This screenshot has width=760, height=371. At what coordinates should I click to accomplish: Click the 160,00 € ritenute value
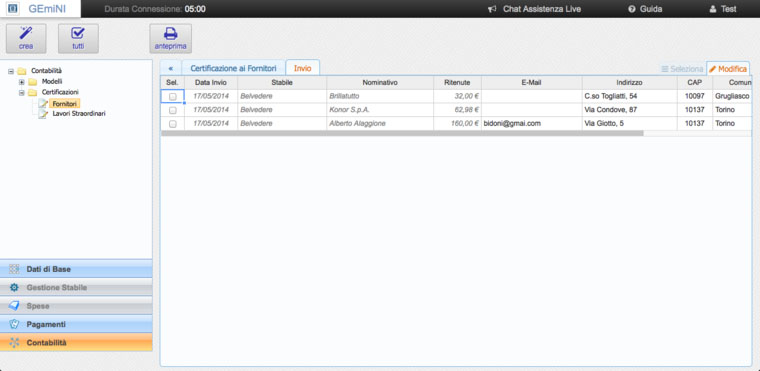click(x=465, y=124)
